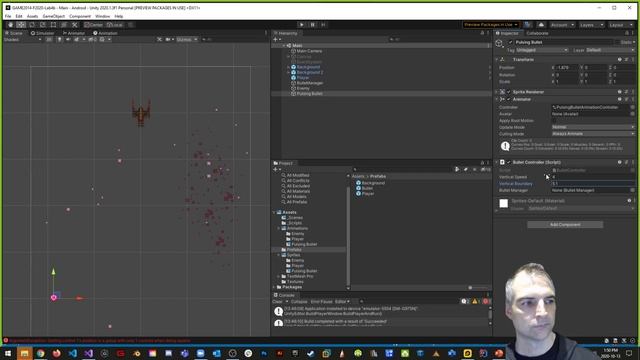Screen dimensions: 640x360
Task: Select the Hand tool in toolbar
Action: [10, 25]
